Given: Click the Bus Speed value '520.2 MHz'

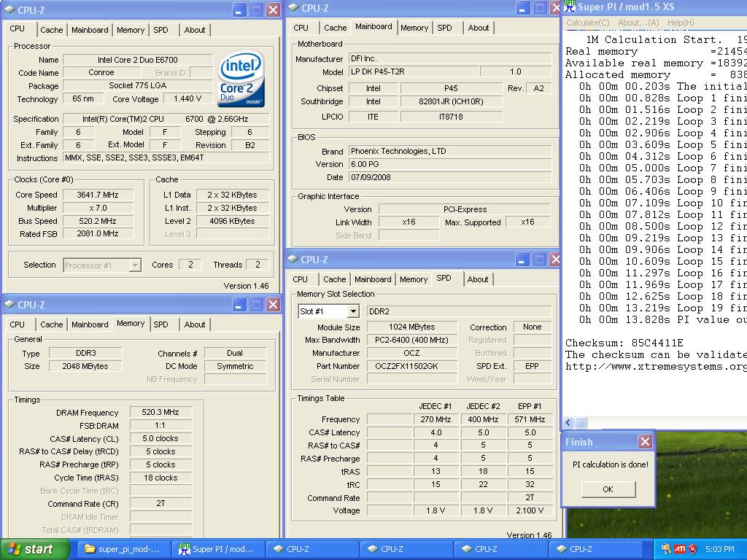Looking at the screenshot, I should pyautogui.click(x=98, y=221).
